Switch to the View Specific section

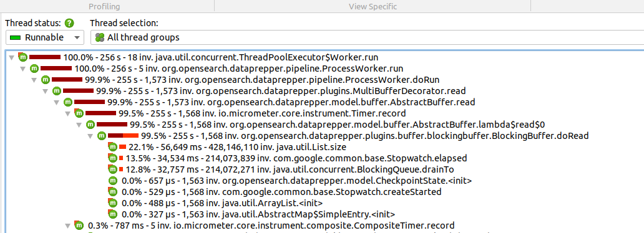tap(373, 6)
